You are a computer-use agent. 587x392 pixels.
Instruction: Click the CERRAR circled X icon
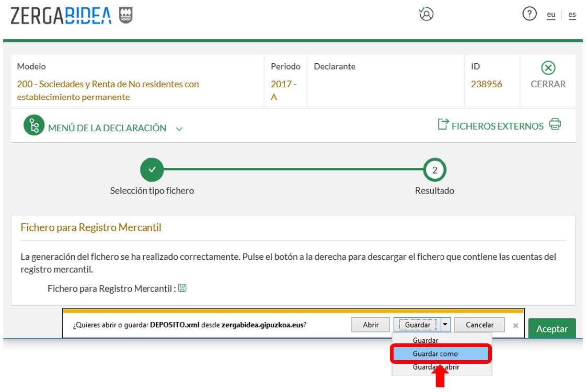pyautogui.click(x=548, y=68)
